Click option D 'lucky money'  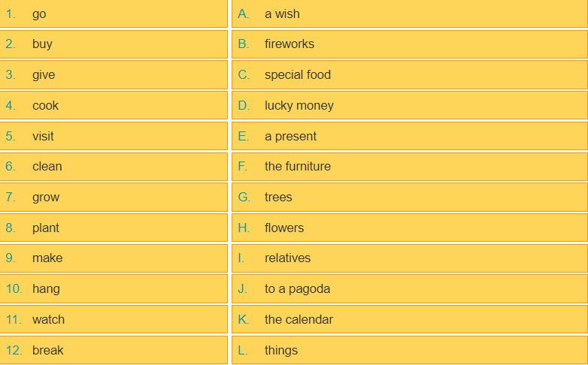pyautogui.click(x=410, y=106)
